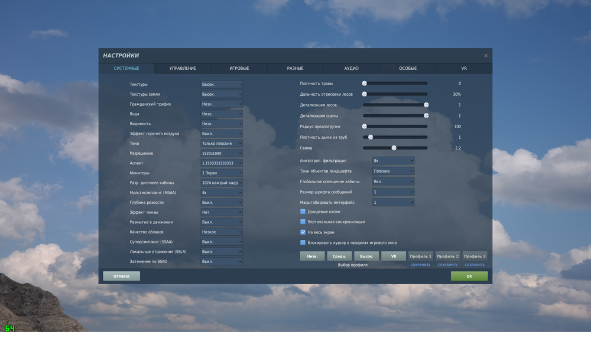Open the Тени объектов ландшафта dropdown

(x=394, y=171)
